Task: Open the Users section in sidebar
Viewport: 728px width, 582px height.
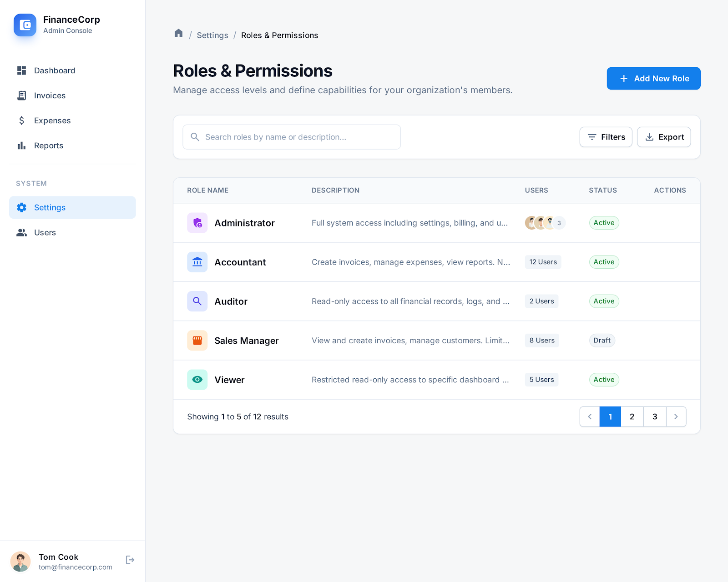Action: [45, 232]
